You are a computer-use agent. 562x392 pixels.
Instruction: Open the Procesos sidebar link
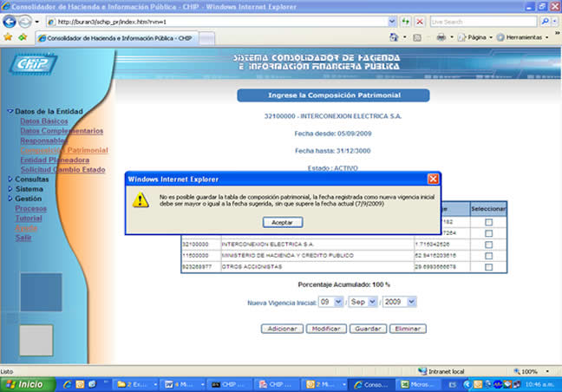pos(31,208)
